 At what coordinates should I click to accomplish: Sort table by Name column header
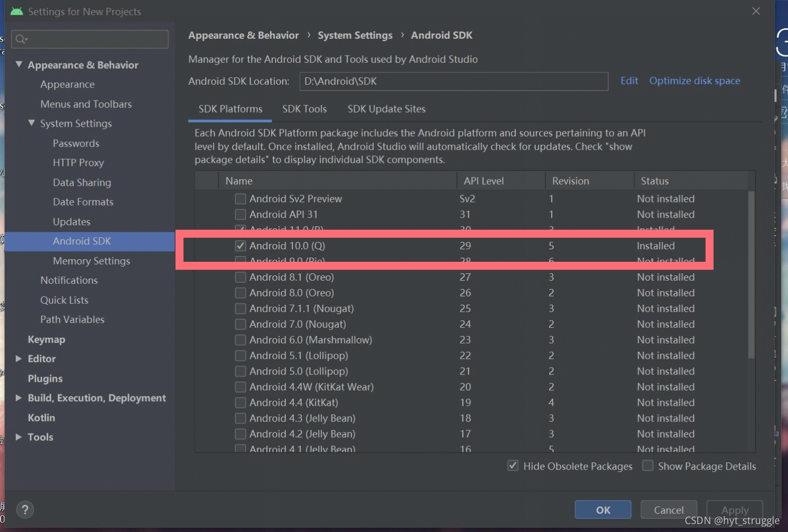[337, 181]
